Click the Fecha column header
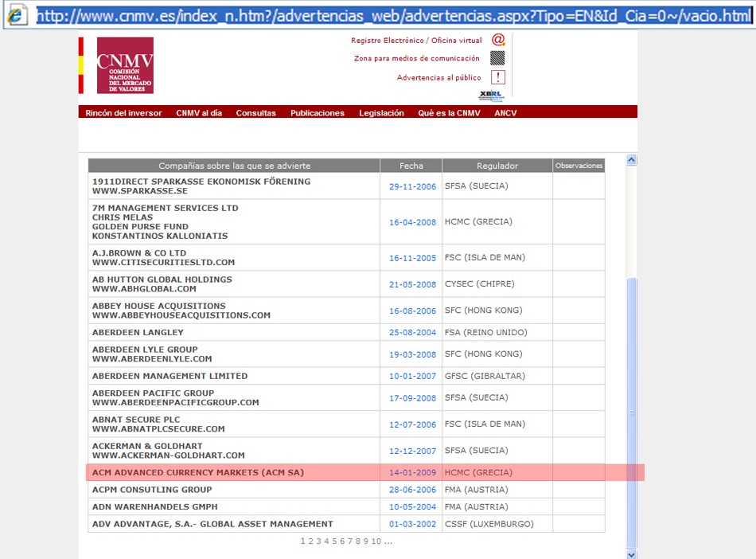 pos(411,166)
